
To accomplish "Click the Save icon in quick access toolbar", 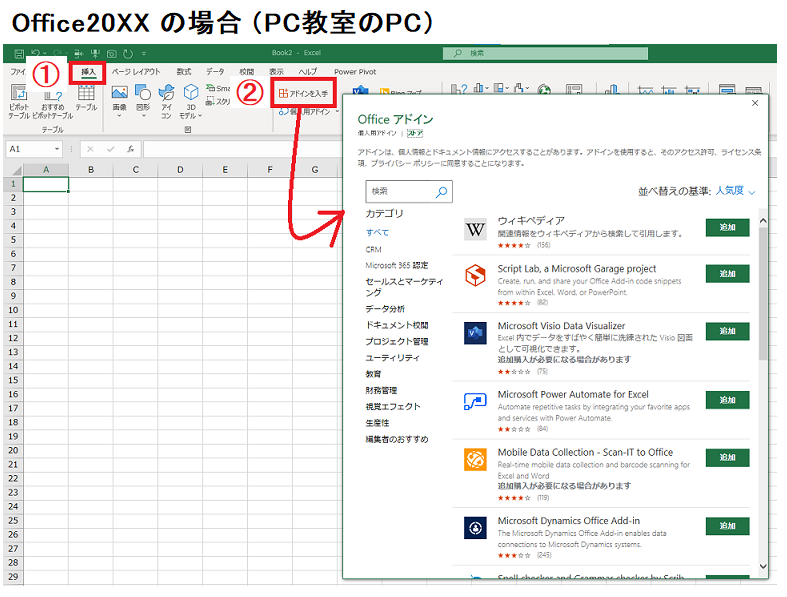I will (19, 53).
